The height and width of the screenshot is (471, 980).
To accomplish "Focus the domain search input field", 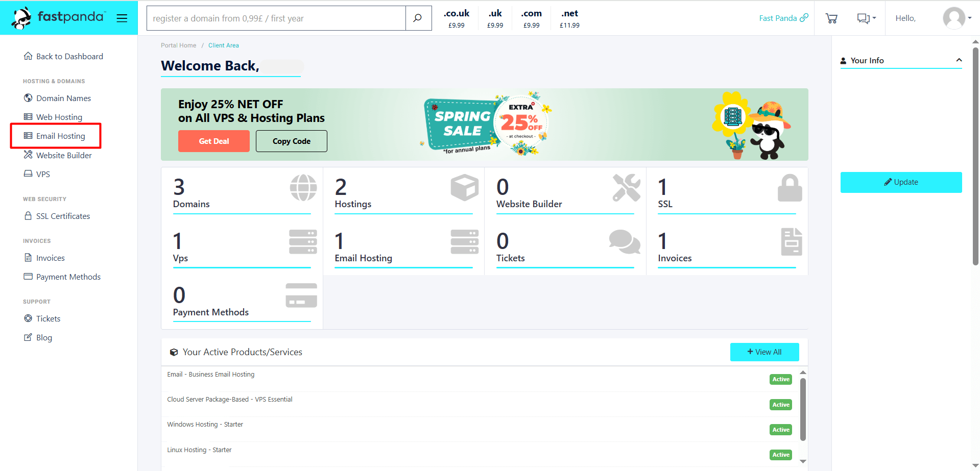I will coord(276,18).
